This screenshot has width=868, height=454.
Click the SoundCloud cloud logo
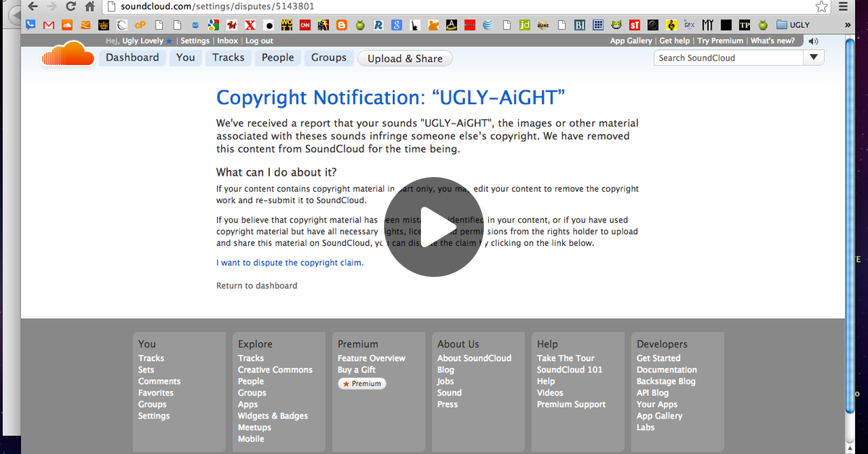point(68,56)
